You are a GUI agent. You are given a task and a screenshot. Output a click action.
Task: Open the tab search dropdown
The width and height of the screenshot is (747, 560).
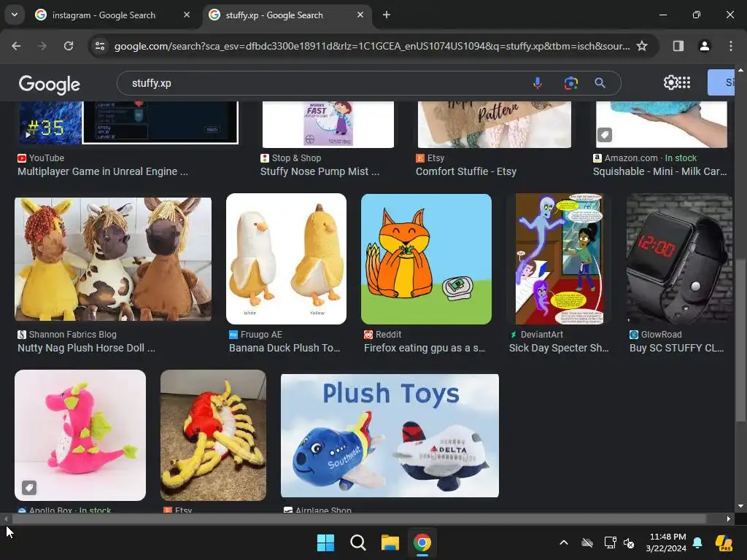pyautogui.click(x=15, y=15)
